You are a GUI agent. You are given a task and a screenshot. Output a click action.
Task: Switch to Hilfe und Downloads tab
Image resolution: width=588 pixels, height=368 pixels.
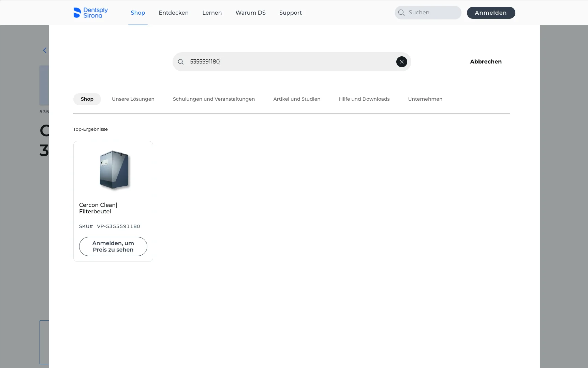364,99
